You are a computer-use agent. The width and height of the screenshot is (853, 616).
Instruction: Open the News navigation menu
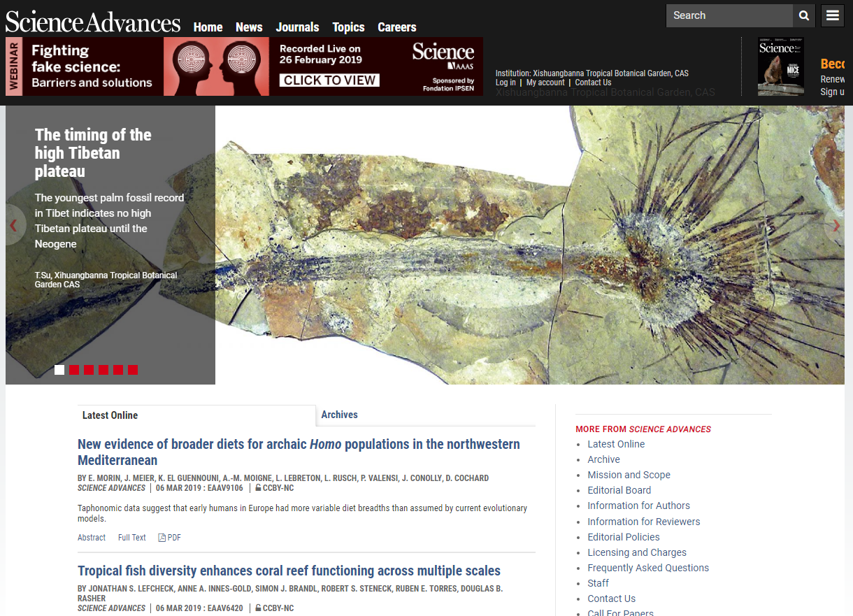(x=249, y=27)
